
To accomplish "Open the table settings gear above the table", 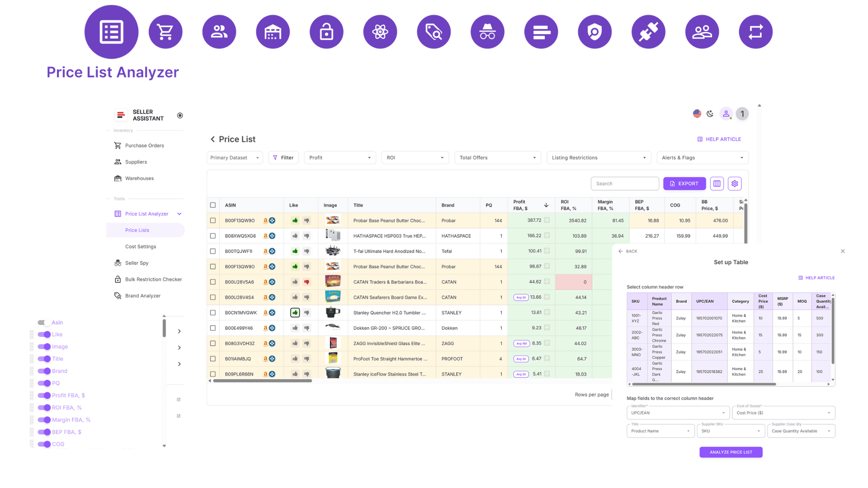I will pos(734,183).
